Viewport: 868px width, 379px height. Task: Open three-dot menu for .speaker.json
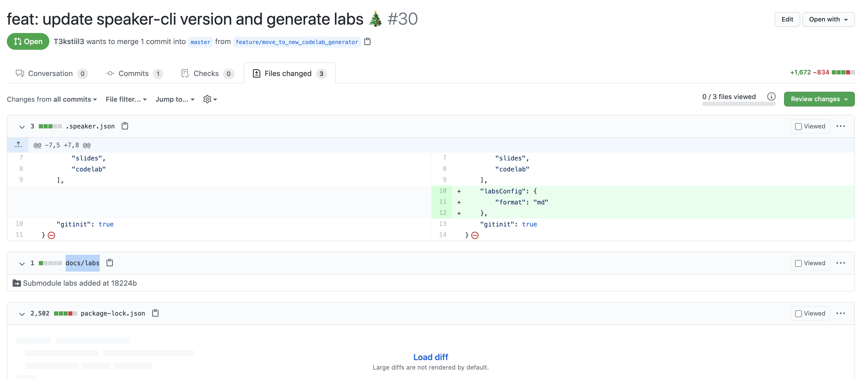pos(840,126)
